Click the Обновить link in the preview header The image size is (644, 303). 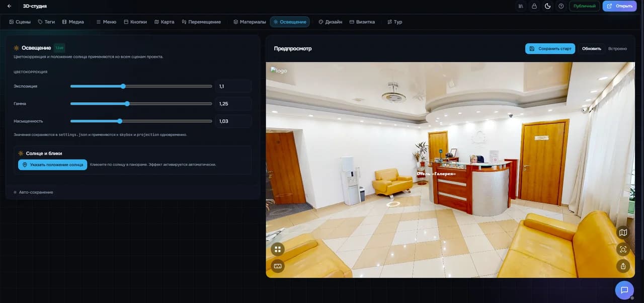coord(592,49)
